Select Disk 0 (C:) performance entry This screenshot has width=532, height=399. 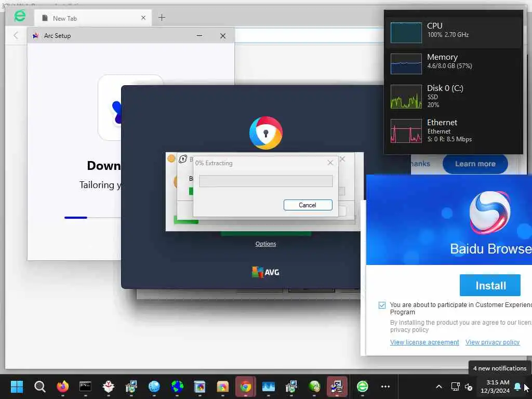point(453,97)
